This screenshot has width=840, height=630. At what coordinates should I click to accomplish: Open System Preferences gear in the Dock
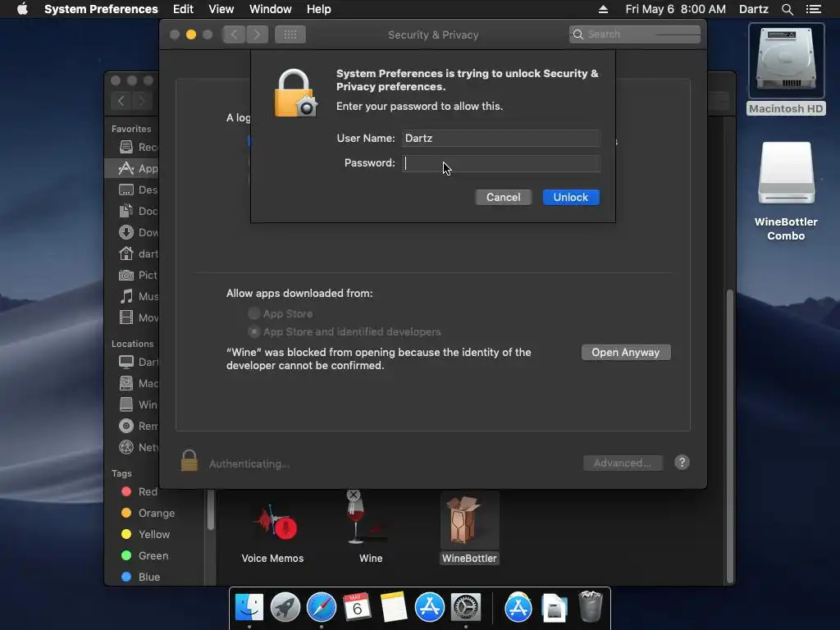tap(466, 607)
